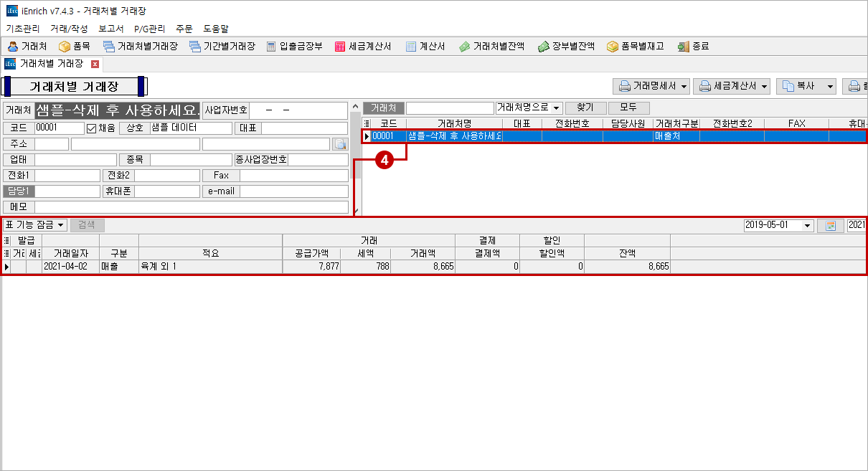
Task: Open the 2019-05-01 date dropdown
Action: coord(808,225)
